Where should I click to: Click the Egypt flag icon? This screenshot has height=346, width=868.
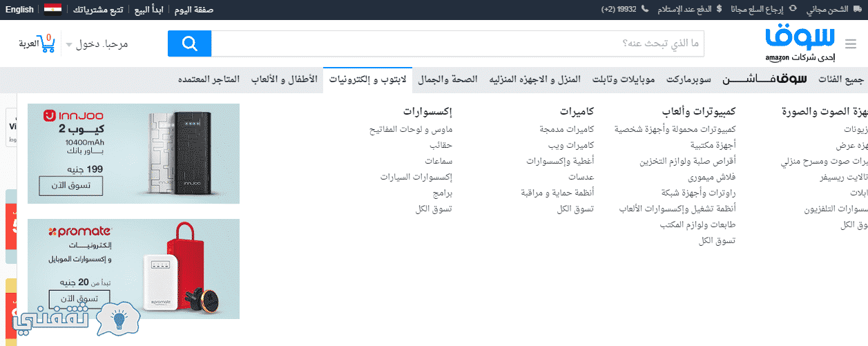pos(52,10)
